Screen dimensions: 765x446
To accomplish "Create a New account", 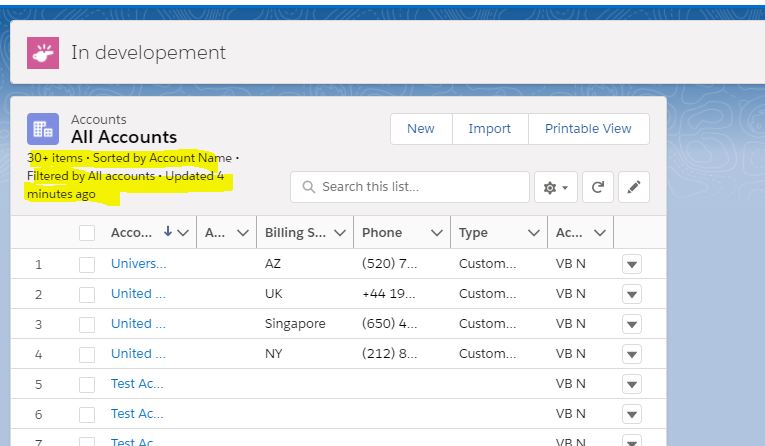I will coord(420,128).
